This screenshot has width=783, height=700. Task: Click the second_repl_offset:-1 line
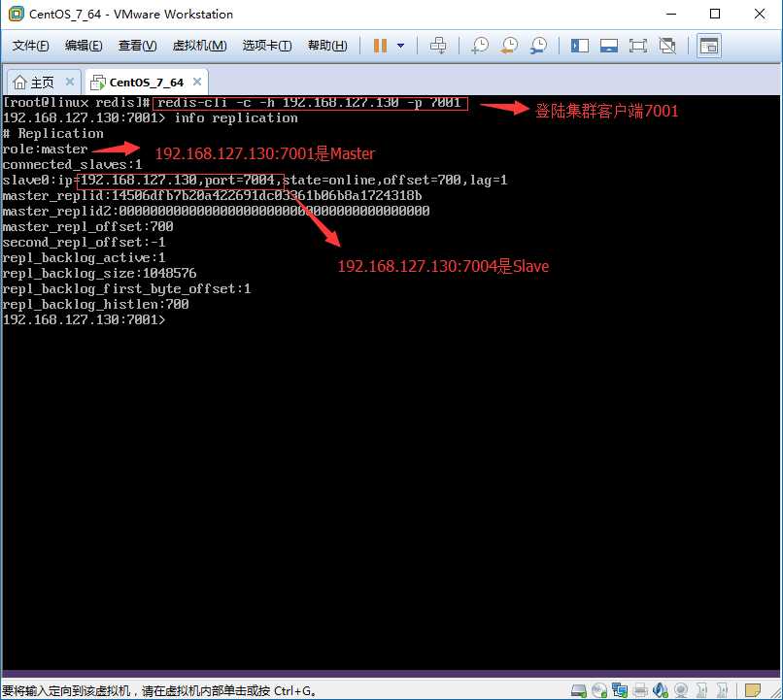pyautogui.click(x=84, y=243)
